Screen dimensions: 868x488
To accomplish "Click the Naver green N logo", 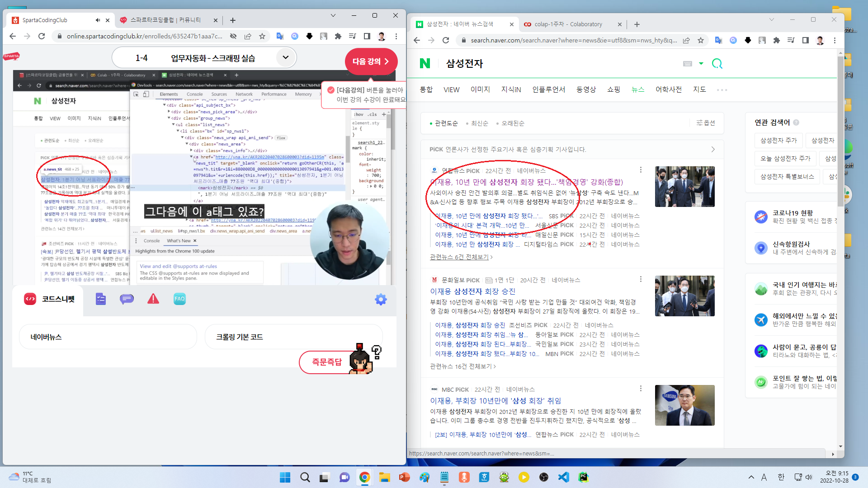I will 425,63.
